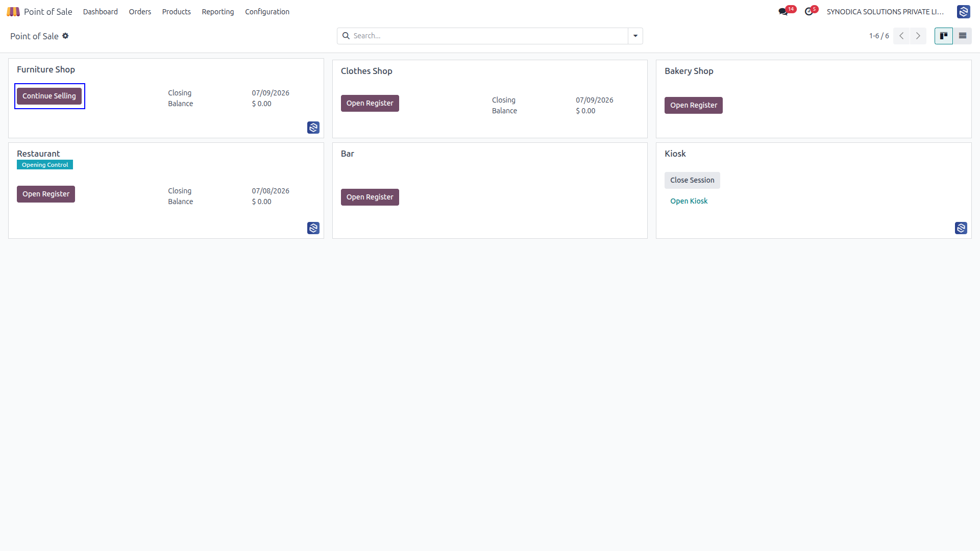Open the activities clock icon
980x551 pixels.
[x=808, y=12]
